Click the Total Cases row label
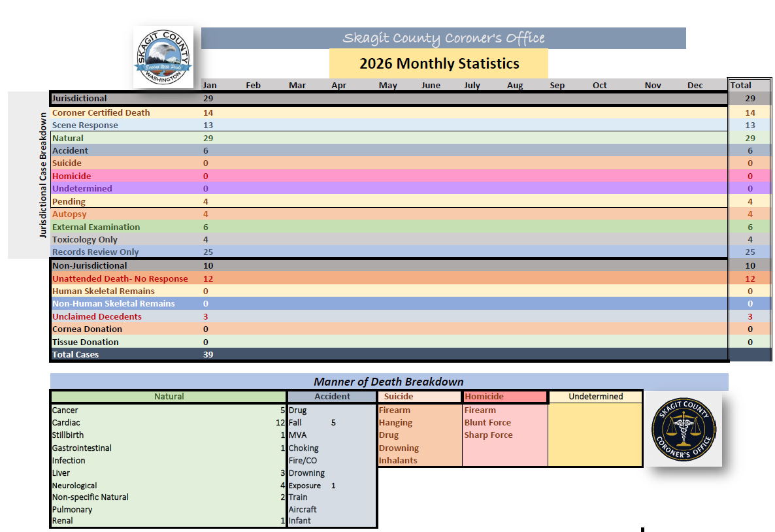The image size is (775, 532). pyautogui.click(x=76, y=354)
